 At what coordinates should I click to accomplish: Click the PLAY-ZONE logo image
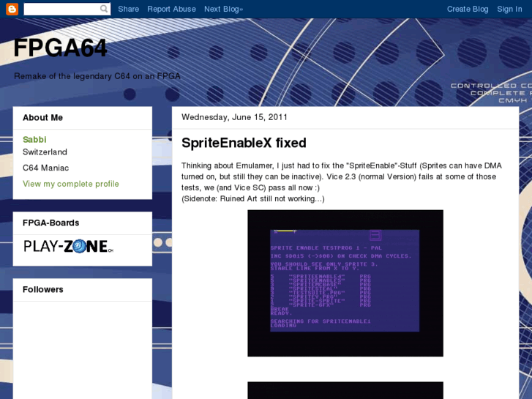coord(69,246)
